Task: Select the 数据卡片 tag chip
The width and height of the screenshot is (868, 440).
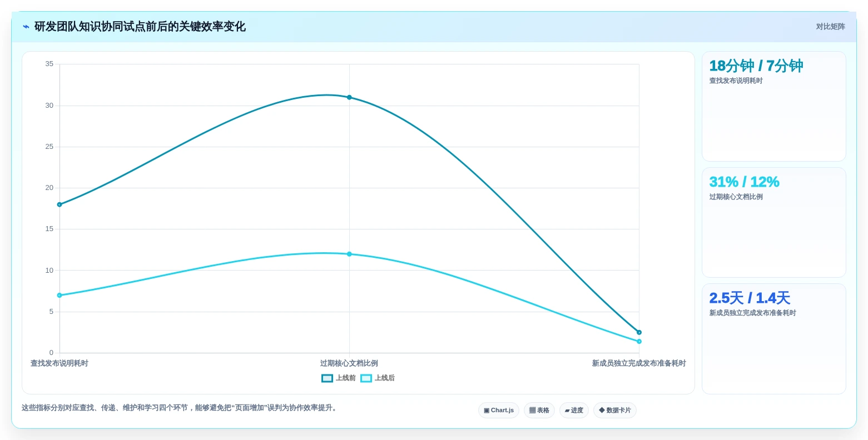Action: (x=615, y=411)
